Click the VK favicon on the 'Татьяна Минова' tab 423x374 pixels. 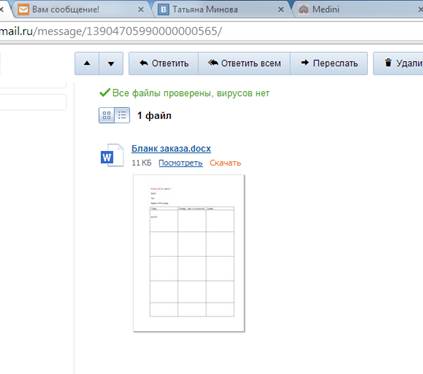pos(163,9)
